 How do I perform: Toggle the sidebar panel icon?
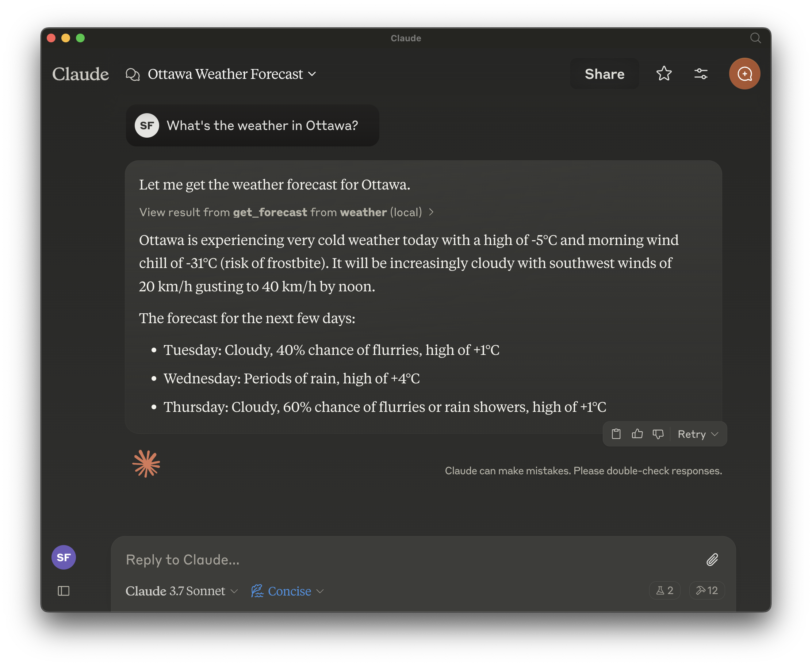tap(64, 591)
